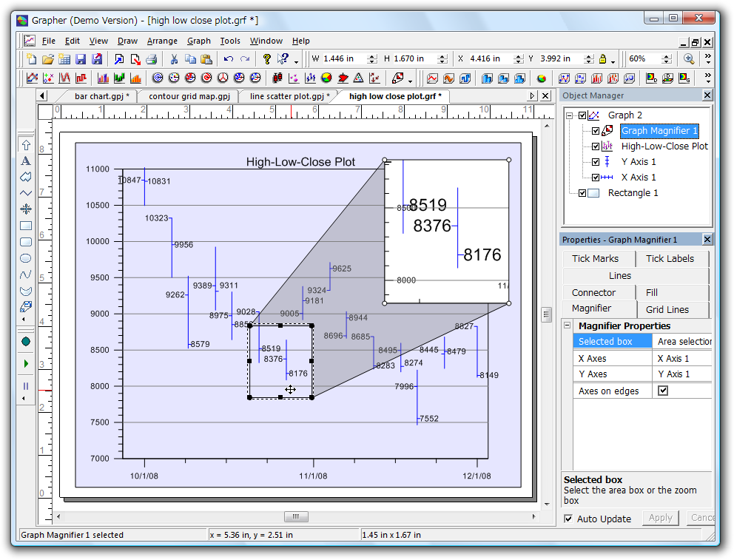Switch to the line scatter plot.gpj tab
734x560 pixels.
289,96
